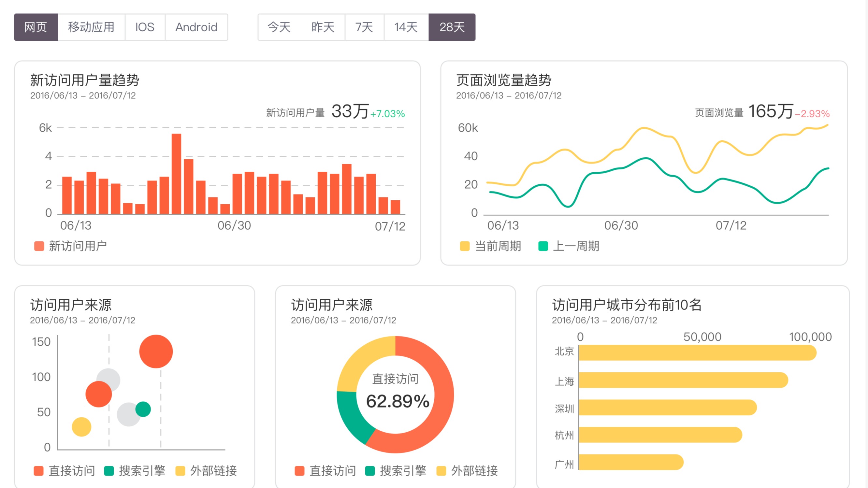The image size is (868, 488).
Task: Click the tallest bar in 新访问用户量趋势
Action: coord(176,174)
